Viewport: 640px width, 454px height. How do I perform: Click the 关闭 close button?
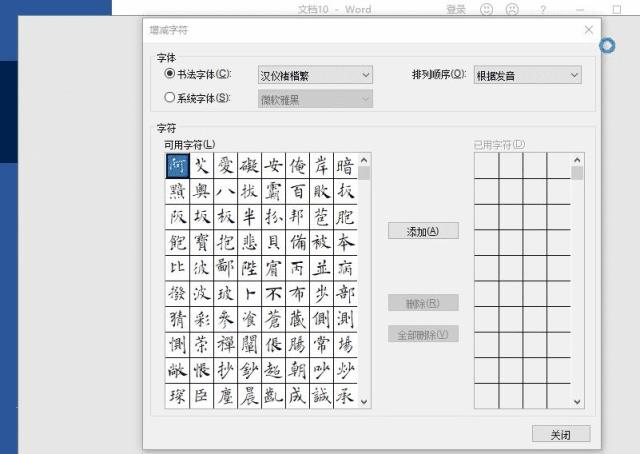pos(561,434)
